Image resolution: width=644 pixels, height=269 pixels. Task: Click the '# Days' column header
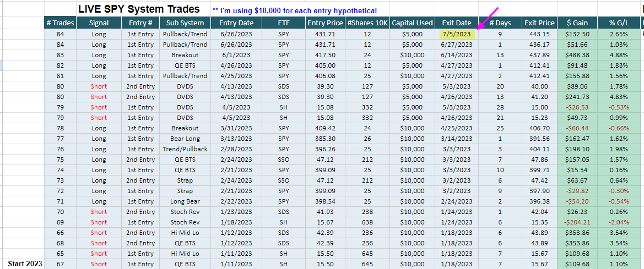point(500,23)
